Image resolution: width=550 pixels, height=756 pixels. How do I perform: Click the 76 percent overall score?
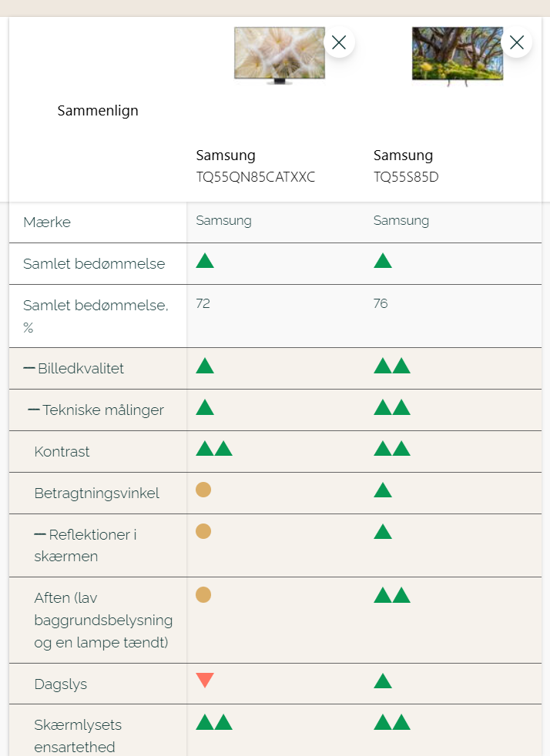pos(381,303)
